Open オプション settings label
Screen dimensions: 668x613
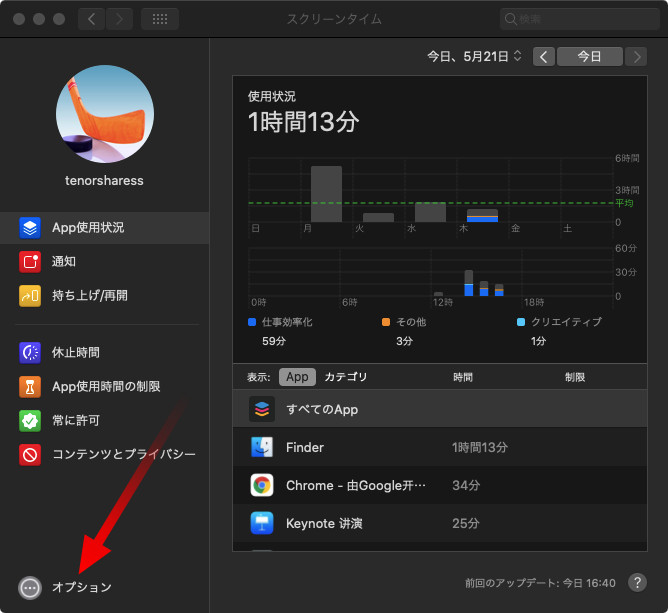[x=82, y=587]
